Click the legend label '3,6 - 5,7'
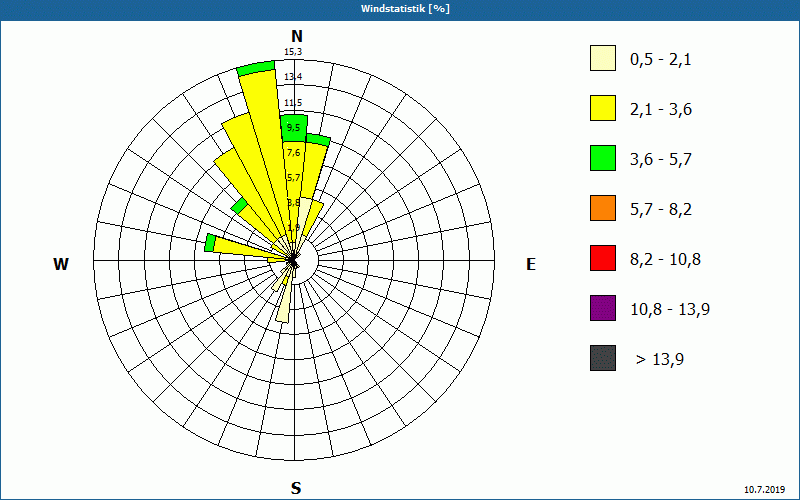 click(x=661, y=160)
